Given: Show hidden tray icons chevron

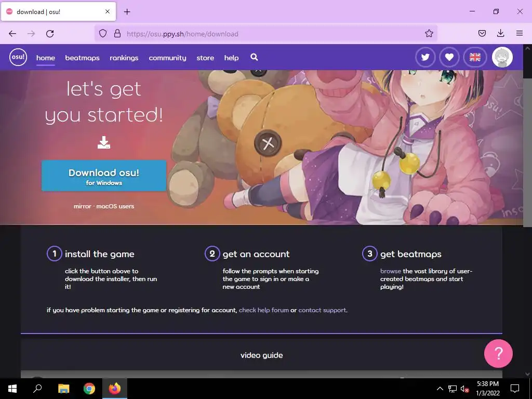Looking at the screenshot, I should (440, 389).
